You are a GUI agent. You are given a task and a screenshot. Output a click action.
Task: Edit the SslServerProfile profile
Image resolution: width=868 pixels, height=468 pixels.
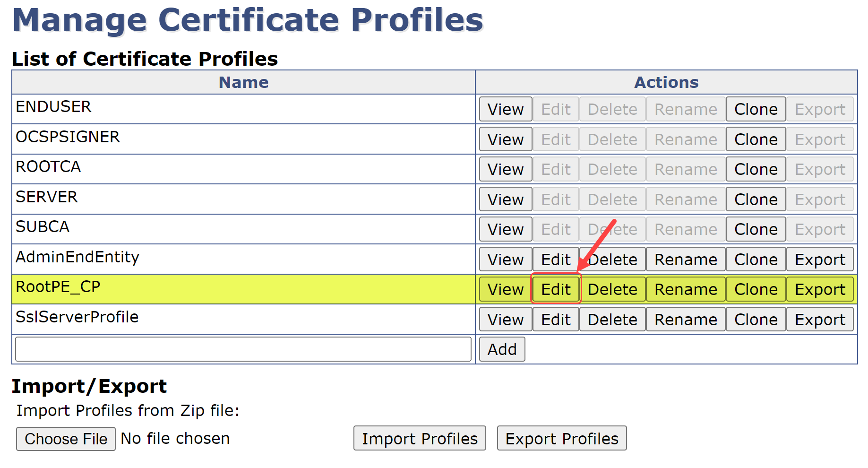(x=556, y=320)
